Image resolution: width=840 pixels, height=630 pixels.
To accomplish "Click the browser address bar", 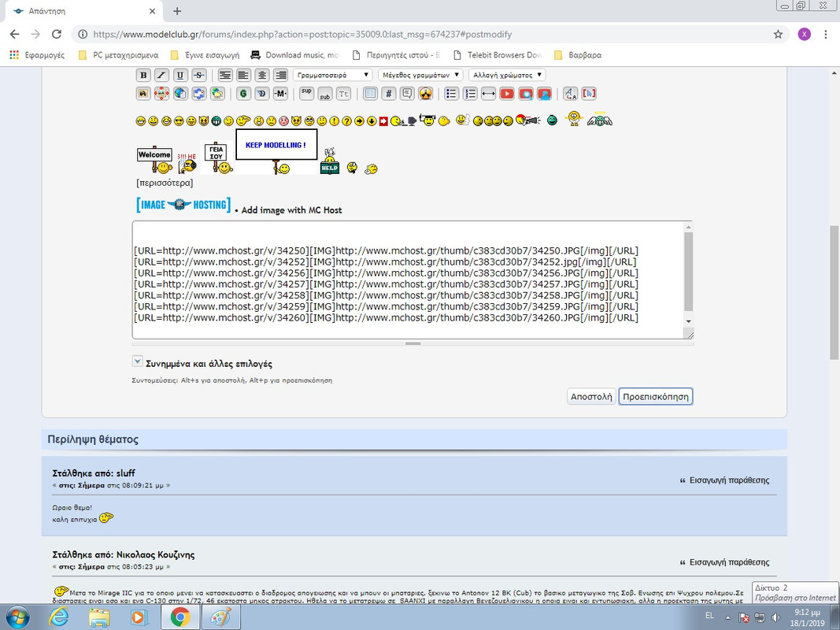I will click(x=428, y=35).
